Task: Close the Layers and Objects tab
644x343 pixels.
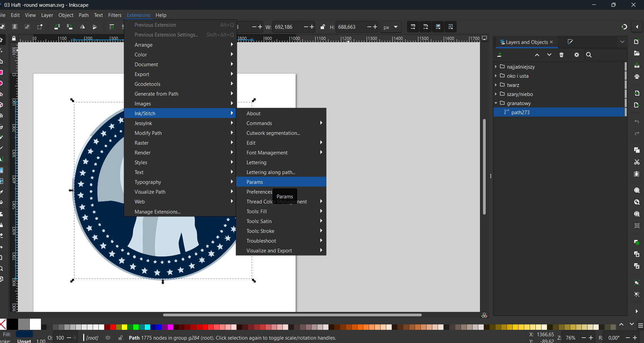Action: point(552,42)
